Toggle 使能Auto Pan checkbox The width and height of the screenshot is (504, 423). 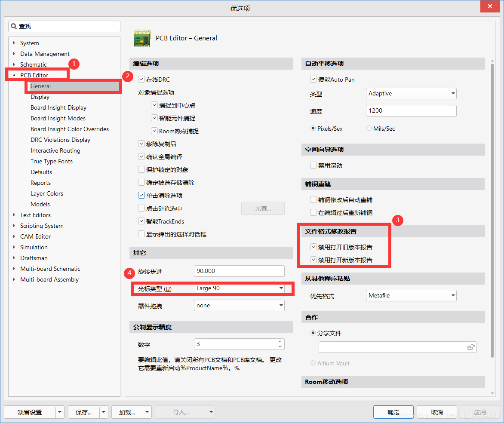(313, 79)
